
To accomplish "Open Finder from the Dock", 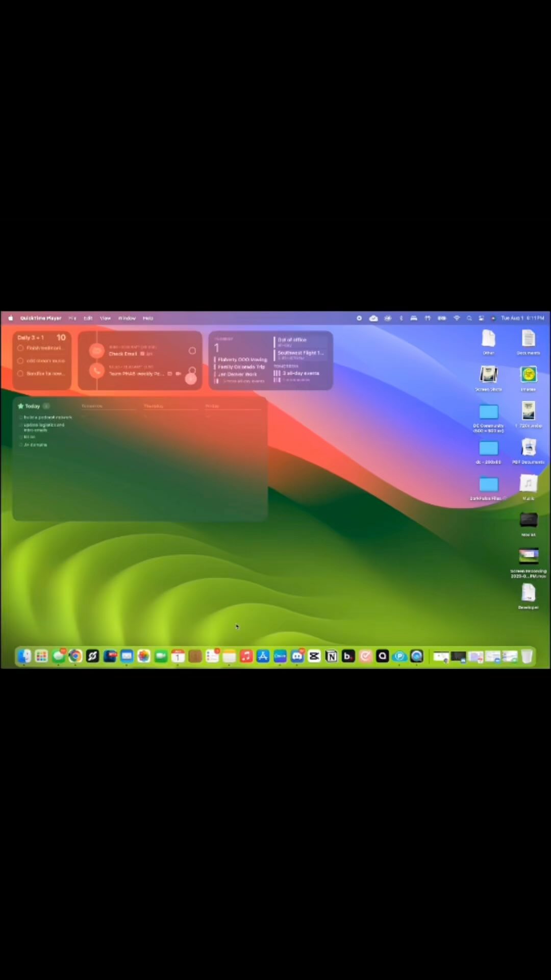I will (24, 656).
